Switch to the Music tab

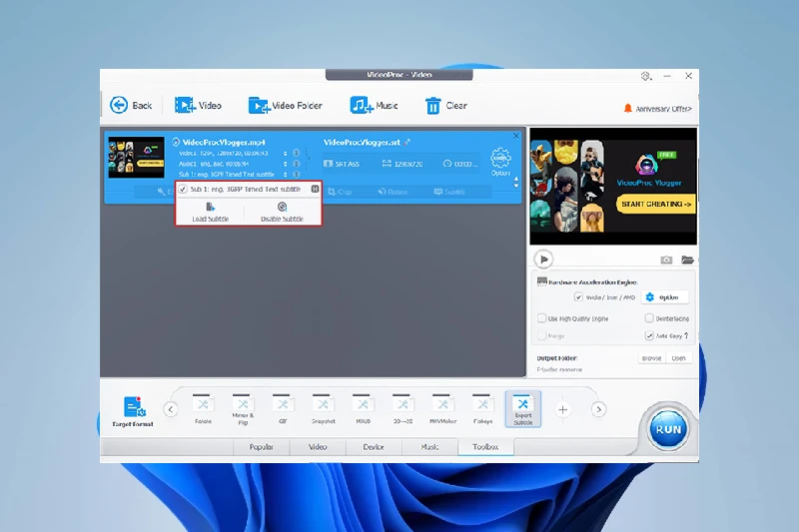coord(429,447)
